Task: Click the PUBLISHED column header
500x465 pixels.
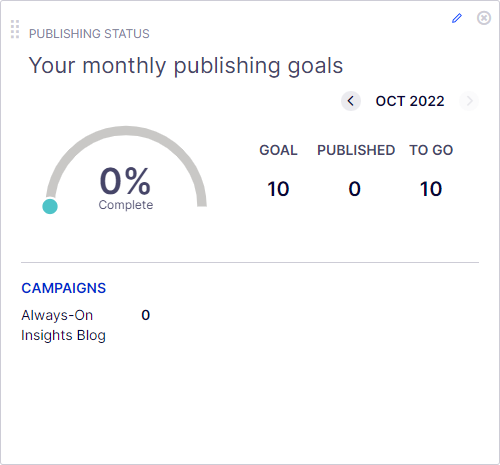Action: click(356, 150)
